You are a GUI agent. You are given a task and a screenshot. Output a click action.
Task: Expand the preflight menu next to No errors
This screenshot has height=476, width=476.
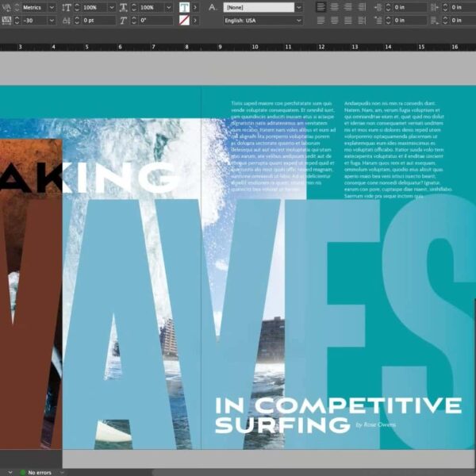click(x=63, y=472)
